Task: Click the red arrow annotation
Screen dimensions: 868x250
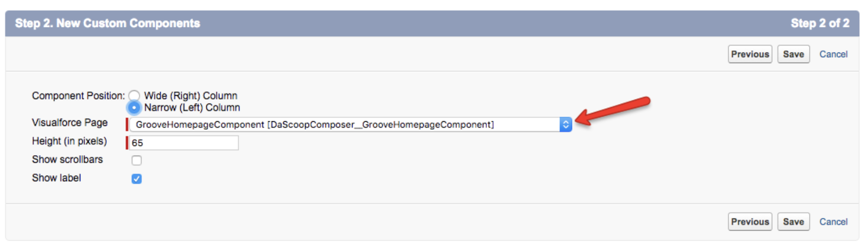Action: 612,111
